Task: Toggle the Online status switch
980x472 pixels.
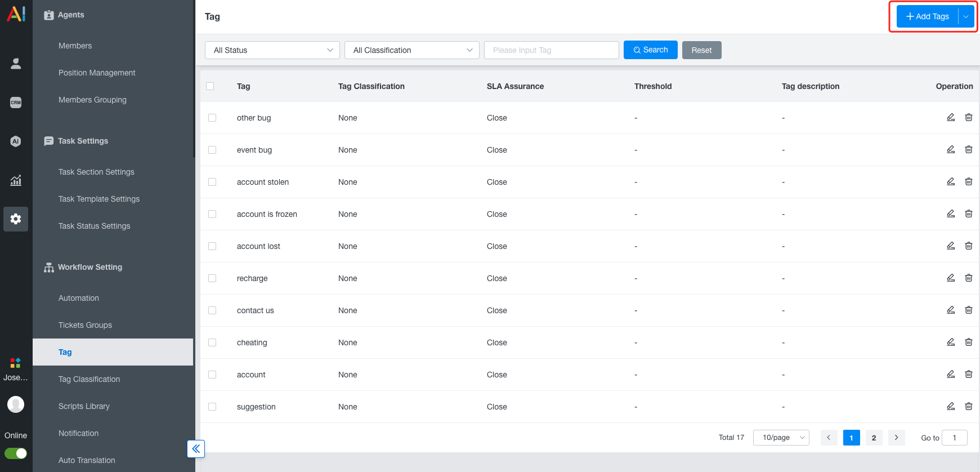Action: [x=16, y=453]
